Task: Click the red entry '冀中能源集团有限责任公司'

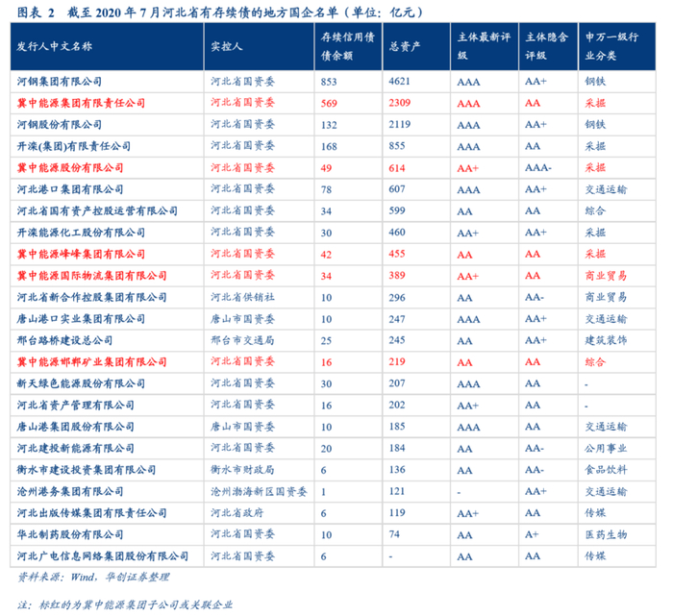Action: 81,103
